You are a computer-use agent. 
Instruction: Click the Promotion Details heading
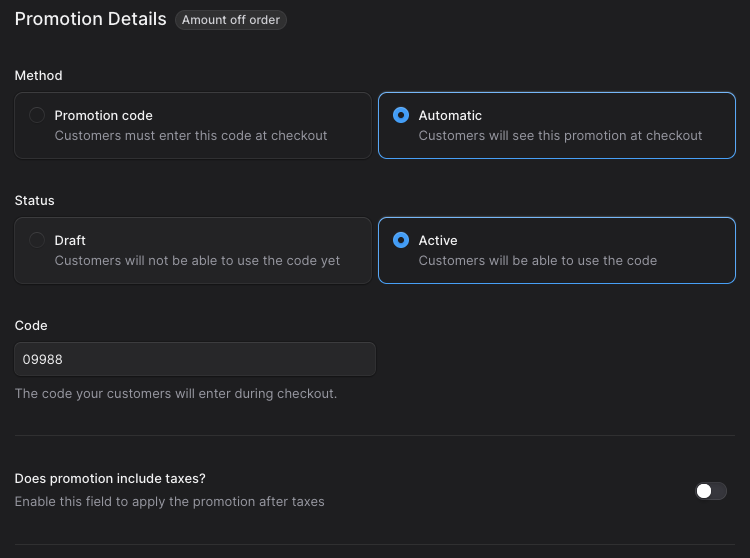pos(90,19)
